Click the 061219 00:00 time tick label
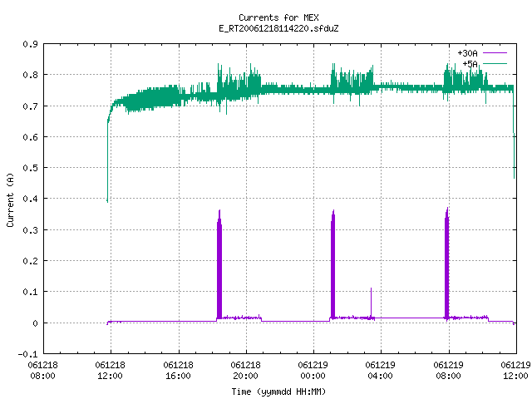Image resolution: width=532 pixels, height=399 pixels. pyautogui.click(x=313, y=371)
